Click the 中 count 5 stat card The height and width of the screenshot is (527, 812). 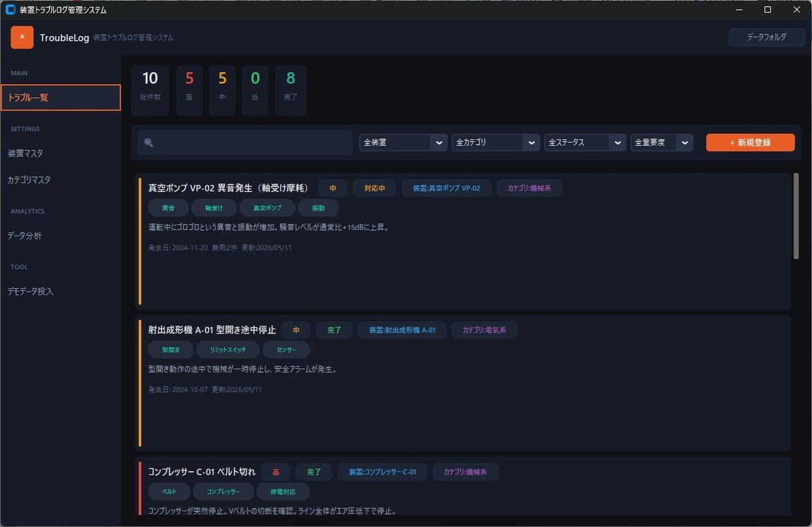pyautogui.click(x=222, y=90)
